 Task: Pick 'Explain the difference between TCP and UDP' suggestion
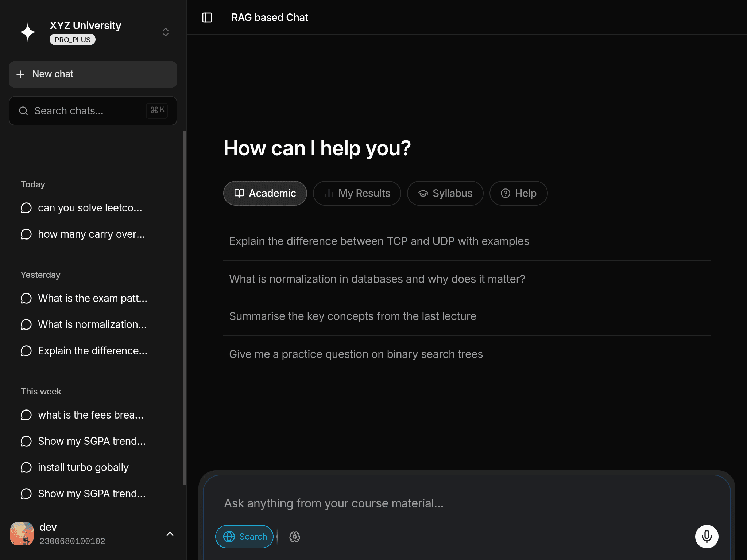467,241
